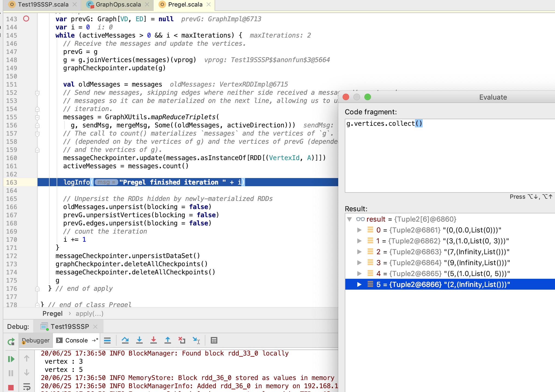Select result row 3 Tuple2@6864
This screenshot has width=555, height=392.
pyautogui.click(x=450, y=263)
